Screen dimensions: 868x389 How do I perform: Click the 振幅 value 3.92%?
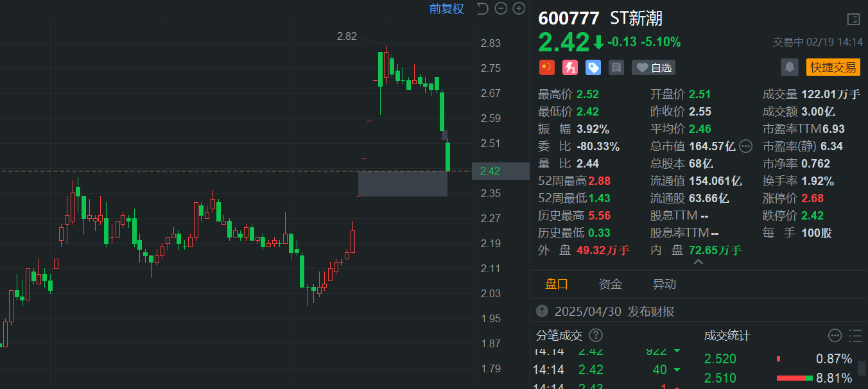tap(593, 129)
